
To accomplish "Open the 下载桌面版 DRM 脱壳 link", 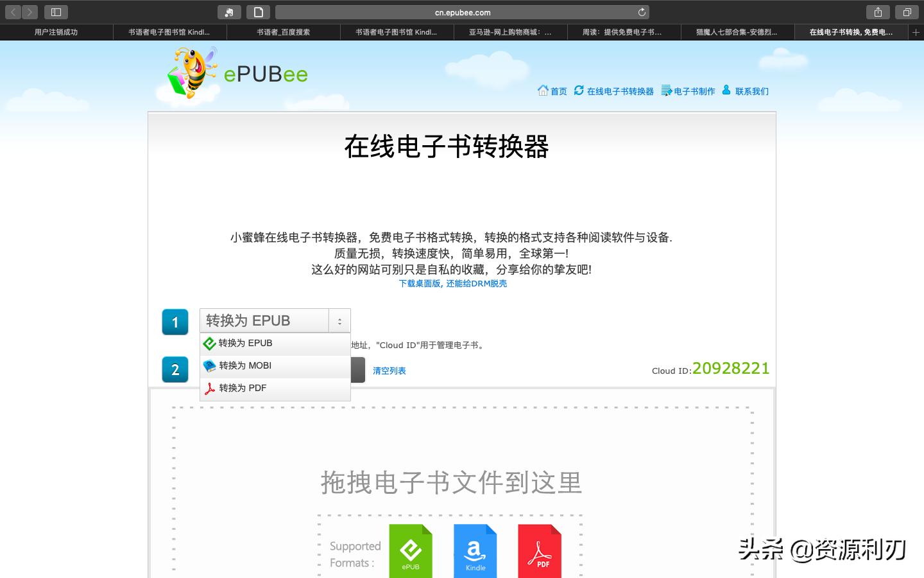I will coord(452,283).
